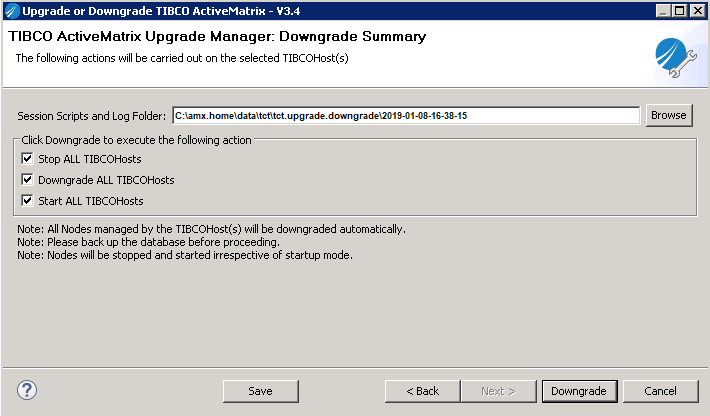Screen dimensions: 710x416
Task: Click the application icon in the title bar
Action: pyautogui.click(x=11, y=10)
